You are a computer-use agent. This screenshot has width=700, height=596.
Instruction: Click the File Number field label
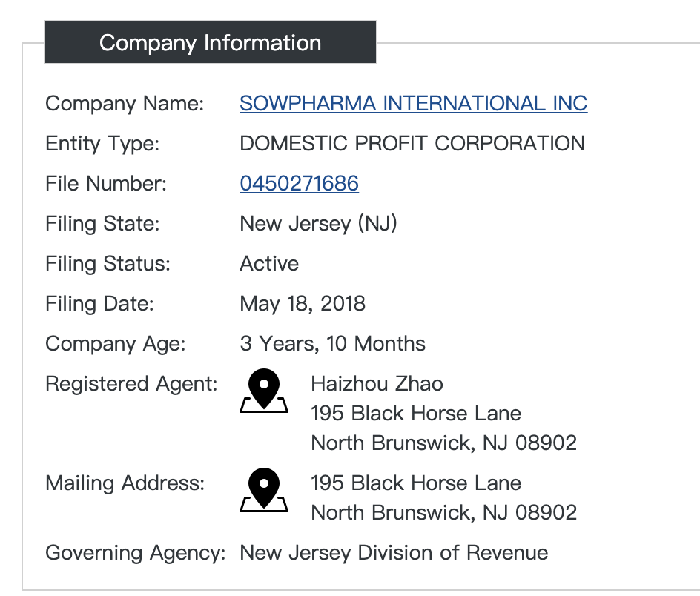(106, 184)
